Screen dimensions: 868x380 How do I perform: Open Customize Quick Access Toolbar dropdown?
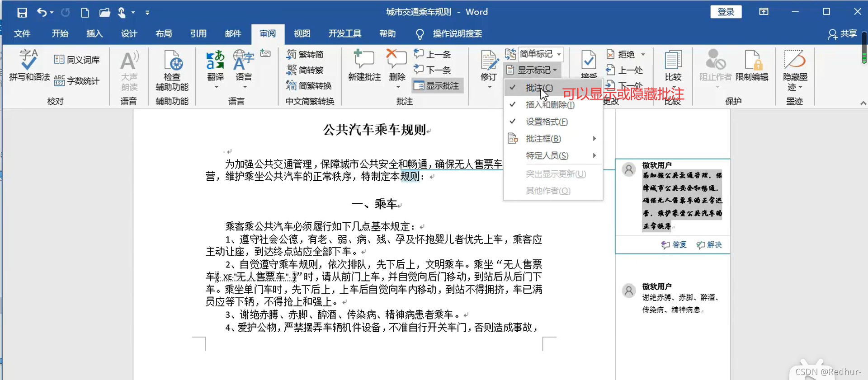tap(147, 13)
